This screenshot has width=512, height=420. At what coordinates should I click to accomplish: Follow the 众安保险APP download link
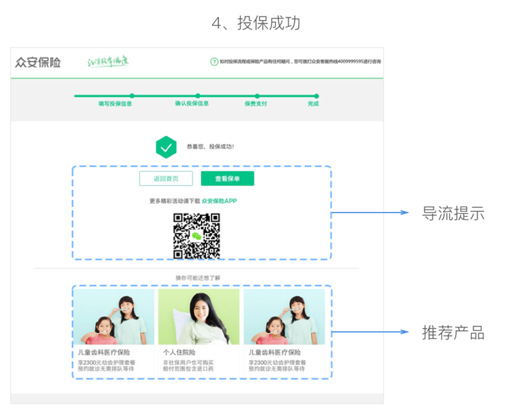(x=219, y=201)
